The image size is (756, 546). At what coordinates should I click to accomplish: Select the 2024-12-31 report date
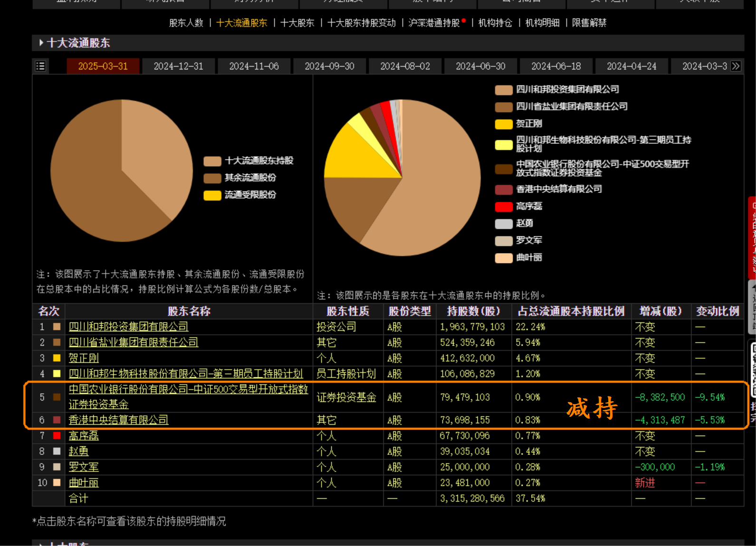tap(179, 66)
